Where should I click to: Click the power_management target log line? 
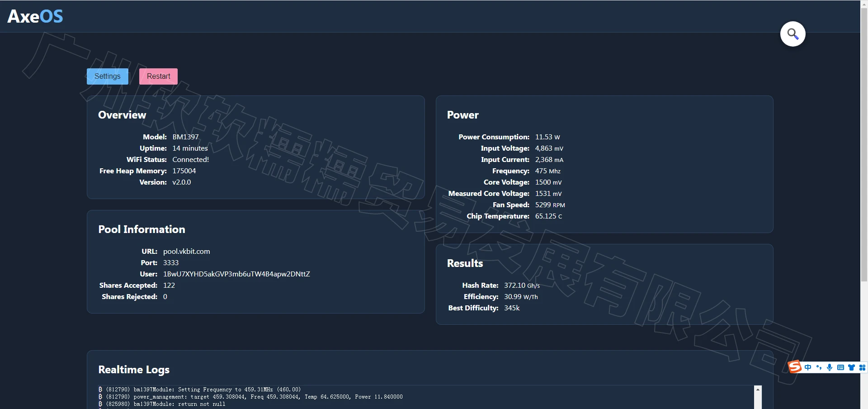[x=250, y=397]
